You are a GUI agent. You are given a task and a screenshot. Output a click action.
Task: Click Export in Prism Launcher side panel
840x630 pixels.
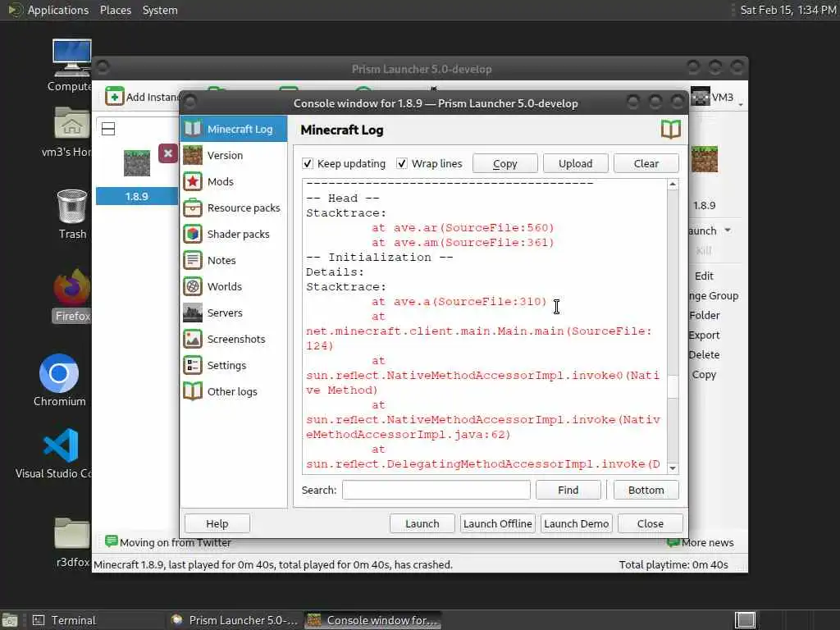704,336
